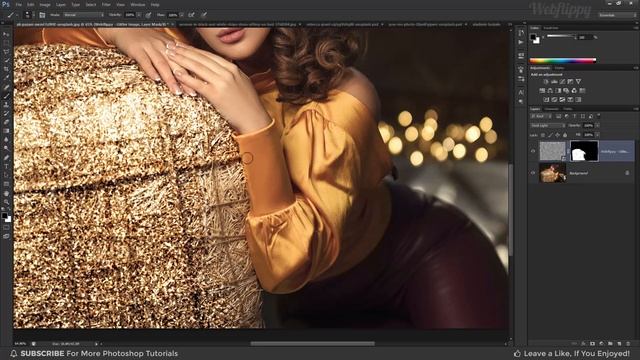Open the Character panel icon
The image size is (640, 360).
pyautogui.click(x=521, y=92)
